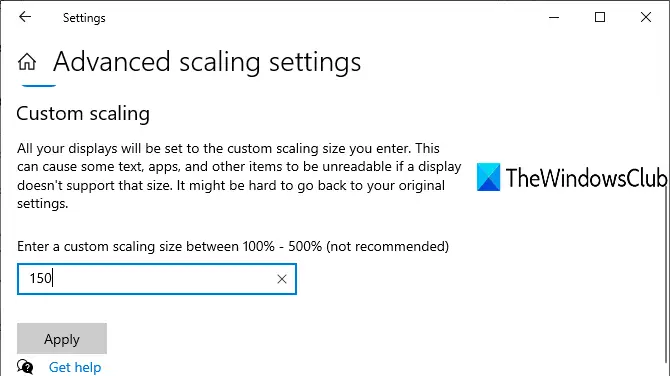Click the custom scaling warning paragraph
The height and width of the screenshot is (377, 670).
239,176
